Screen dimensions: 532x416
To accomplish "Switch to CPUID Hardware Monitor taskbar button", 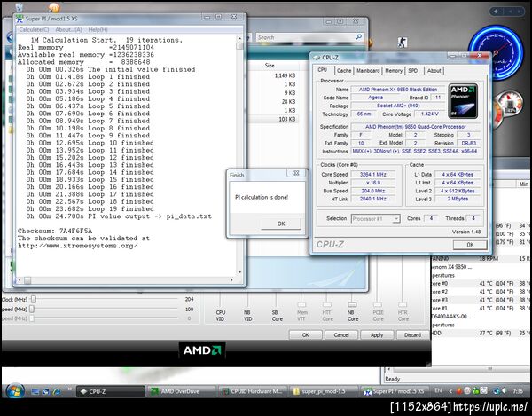I will click(x=254, y=391).
